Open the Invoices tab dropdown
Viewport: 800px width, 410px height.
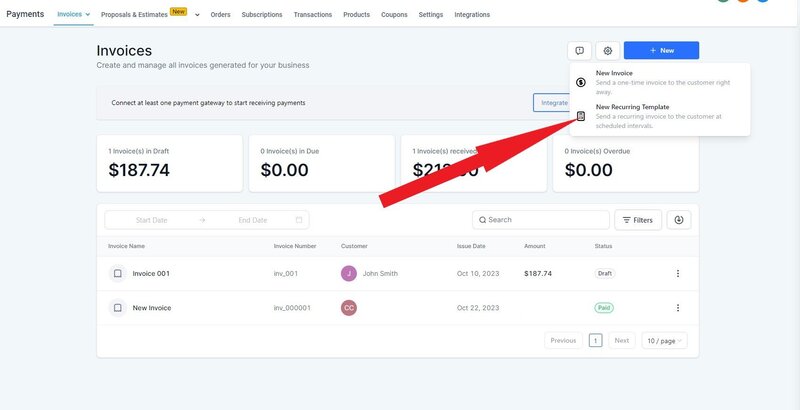pos(73,14)
